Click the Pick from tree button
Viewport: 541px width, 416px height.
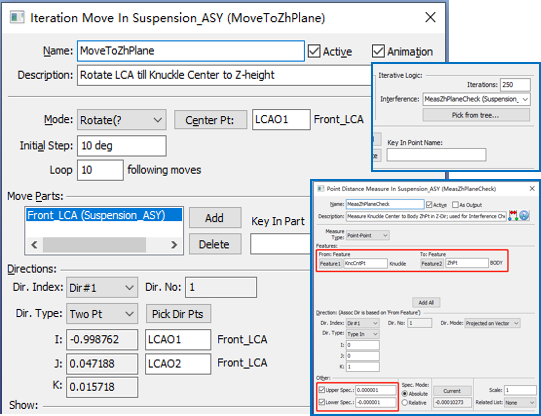pos(476,115)
